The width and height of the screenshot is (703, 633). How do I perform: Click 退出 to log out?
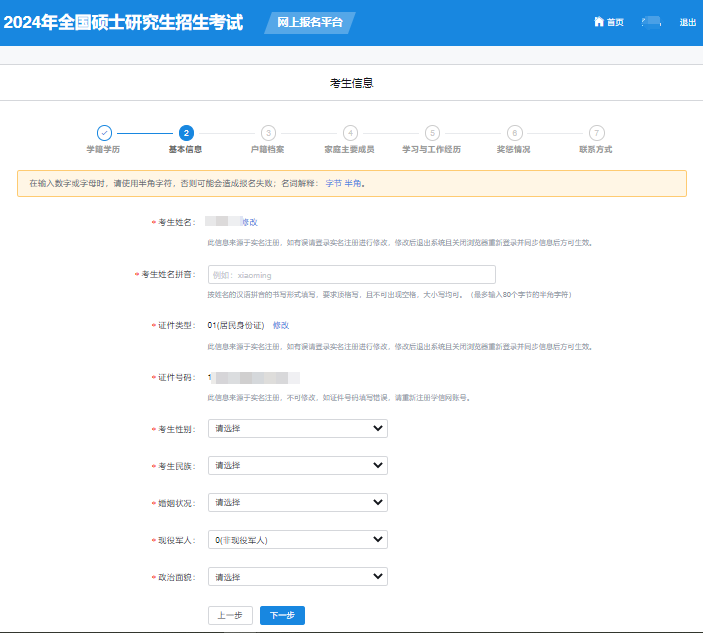coord(688,22)
